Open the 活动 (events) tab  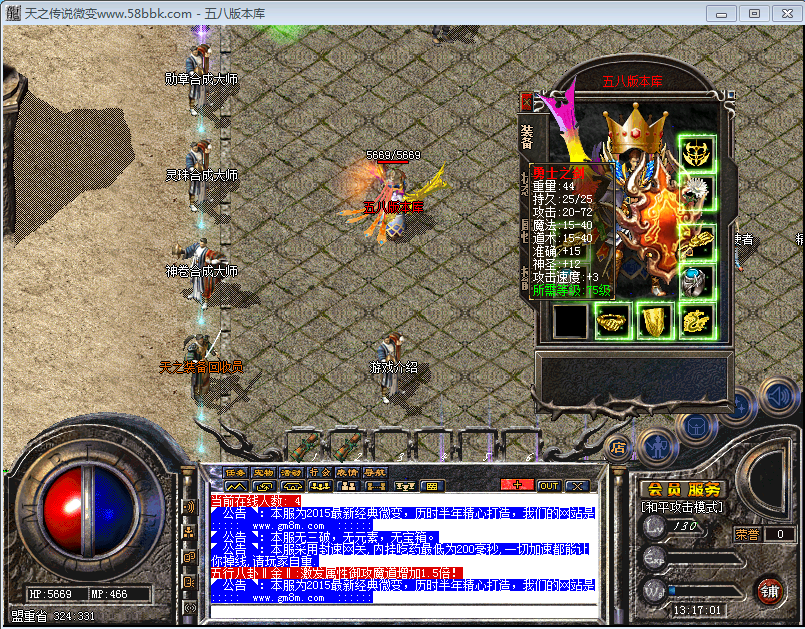(x=291, y=472)
